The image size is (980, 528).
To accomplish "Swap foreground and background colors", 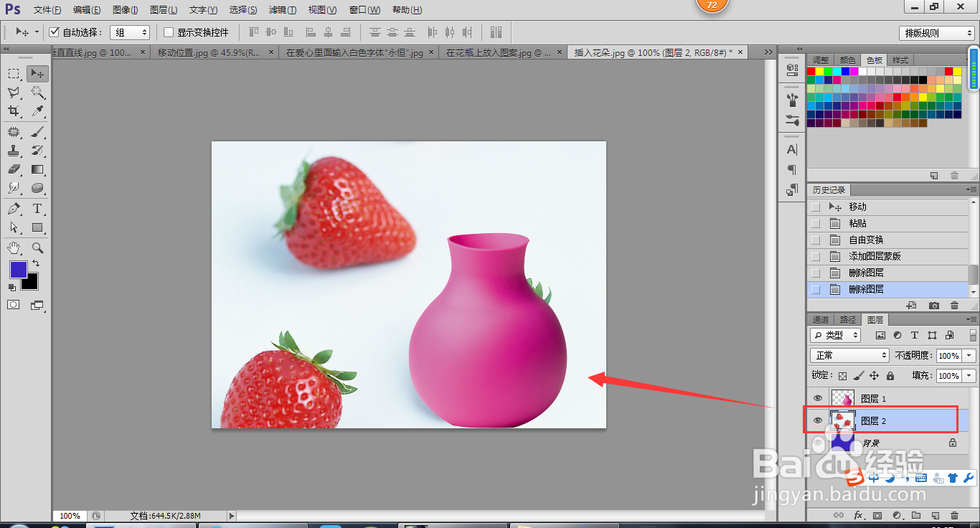I will click(x=36, y=264).
